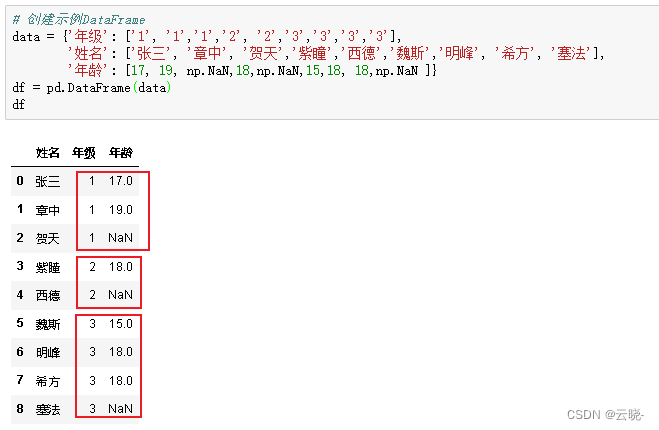Click the string '塞法' in the code
This screenshot has height=430, width=659.
click(571, 53)
